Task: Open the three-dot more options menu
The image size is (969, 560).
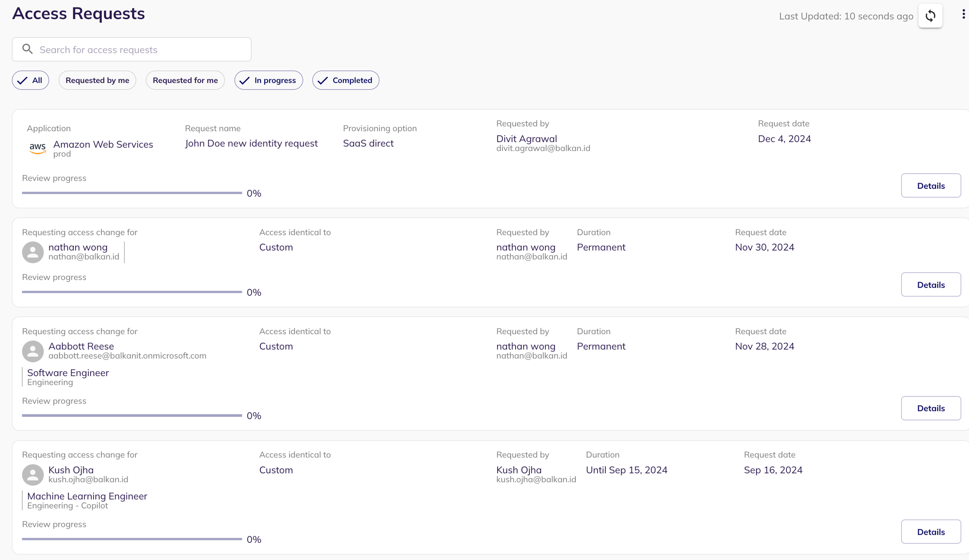Action: click(x=963, y=14)
